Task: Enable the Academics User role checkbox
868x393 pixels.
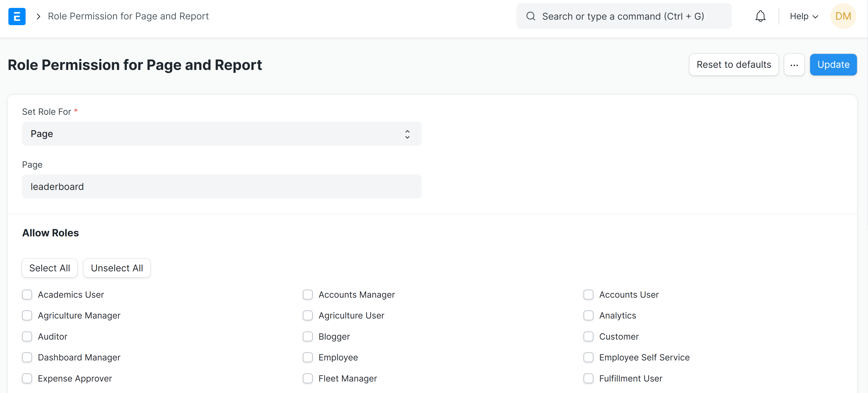Action: 27,295
